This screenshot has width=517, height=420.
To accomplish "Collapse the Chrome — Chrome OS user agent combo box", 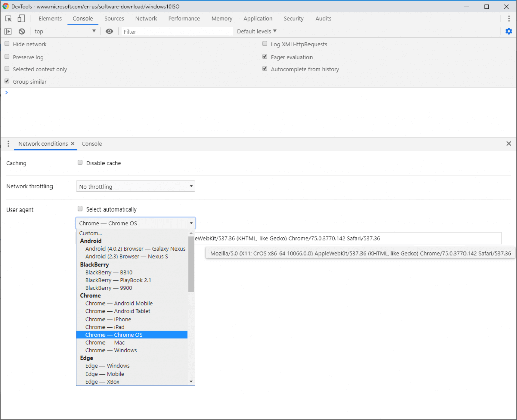I will [x=135, y=223].
